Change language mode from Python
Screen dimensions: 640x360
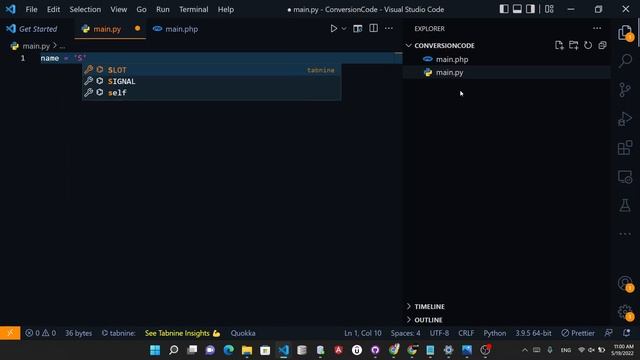pyautogui.click(x=495, y=333)
